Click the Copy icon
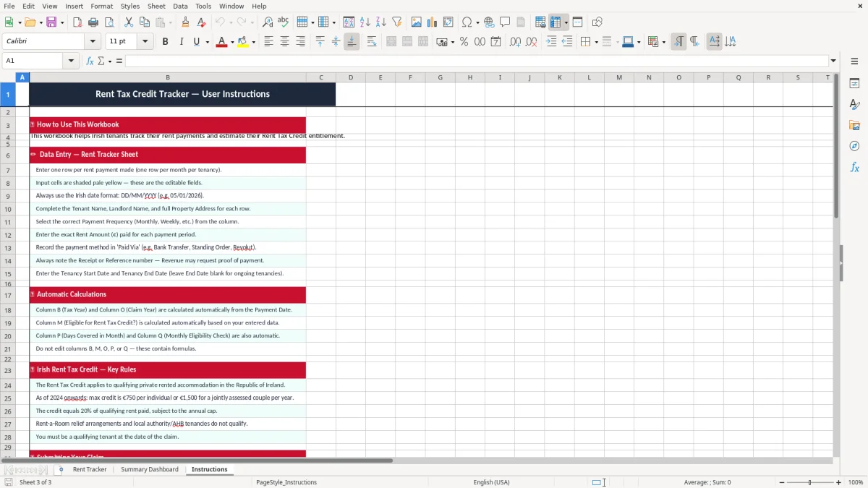Screen dimensions: 868x488 145,22
